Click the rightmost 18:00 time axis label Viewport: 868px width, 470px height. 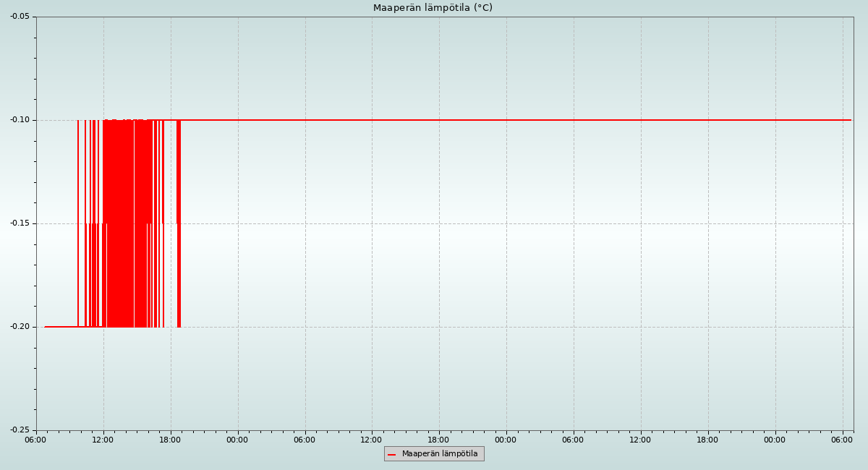click(x=707, y=440)
